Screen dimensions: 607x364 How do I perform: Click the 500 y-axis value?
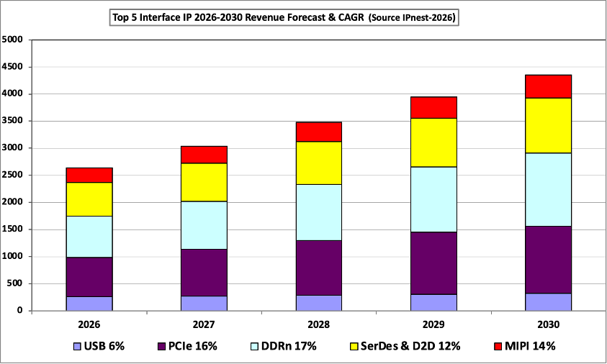click(x=14, y=283)
